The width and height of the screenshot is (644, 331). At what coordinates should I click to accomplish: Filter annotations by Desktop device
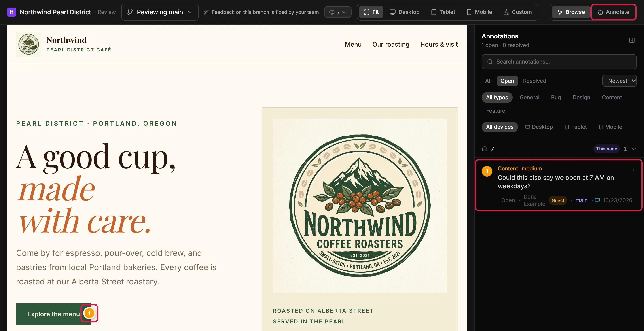[x=539, y=127]
